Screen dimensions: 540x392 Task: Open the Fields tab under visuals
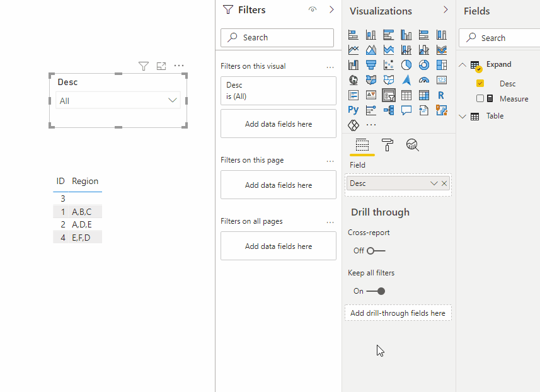coord(362,145)
